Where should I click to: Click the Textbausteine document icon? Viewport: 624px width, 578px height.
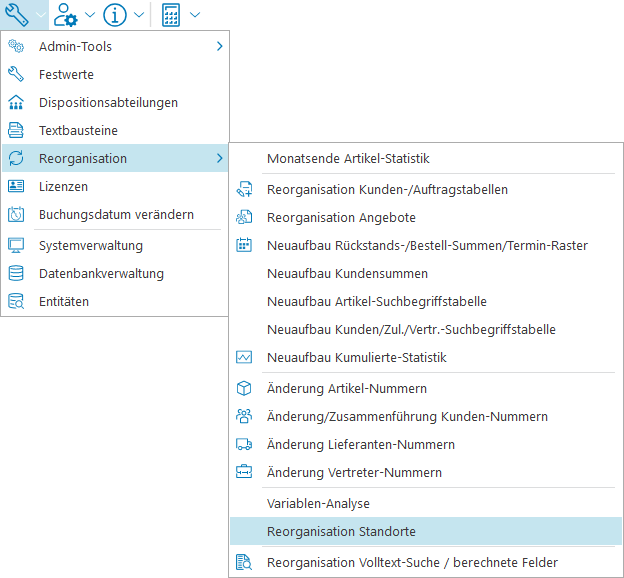[16, 130]
